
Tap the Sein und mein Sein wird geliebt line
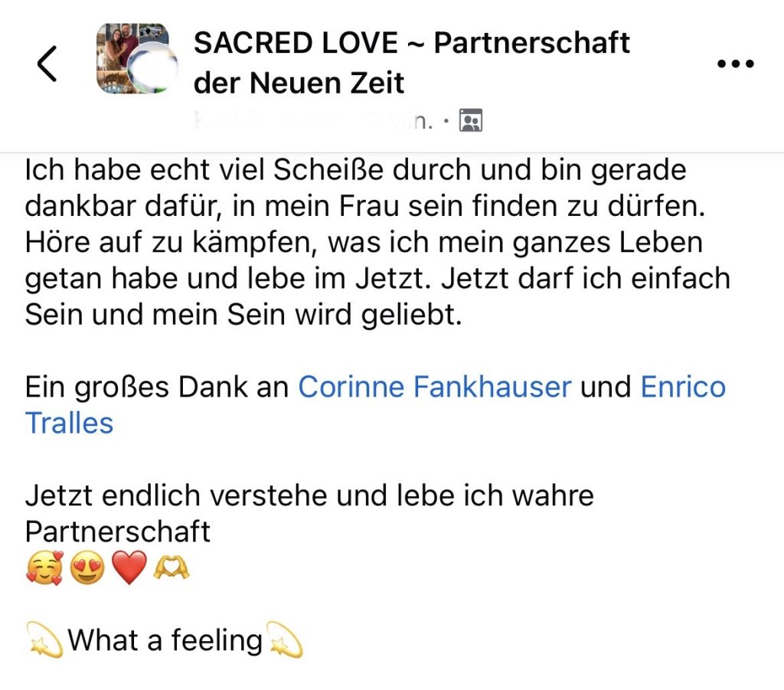pyautogui.click(x=243, y=315)
